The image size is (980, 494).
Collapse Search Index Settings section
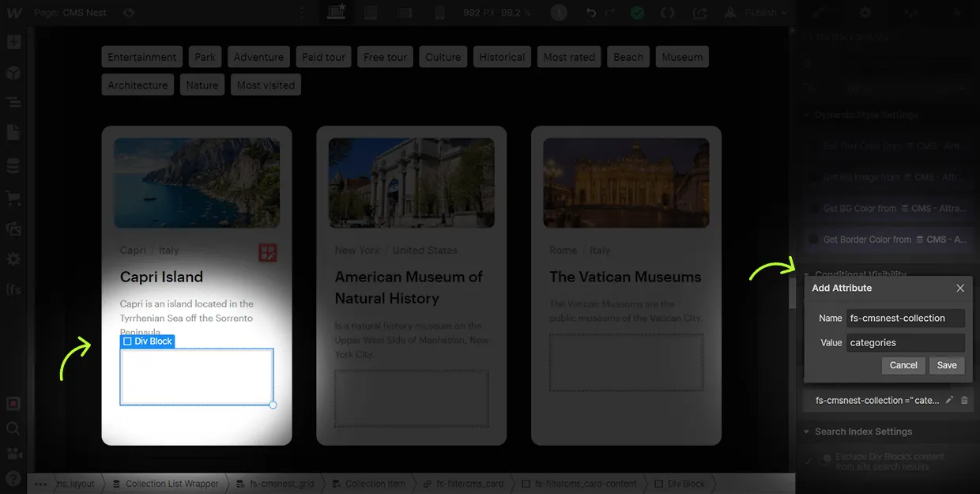[808, 432]
